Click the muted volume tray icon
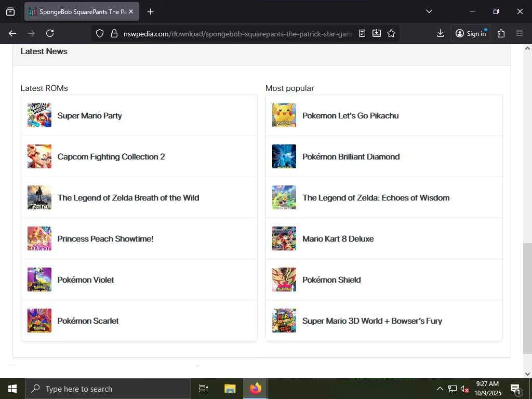The image size is (532, 399). tap(465, 389)
